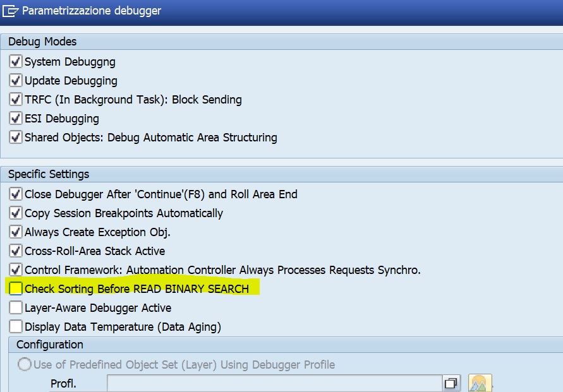
Task: Enable Display Data Temperature (Data Aging)
Action: pyautogui.click(x=15, y=326)
